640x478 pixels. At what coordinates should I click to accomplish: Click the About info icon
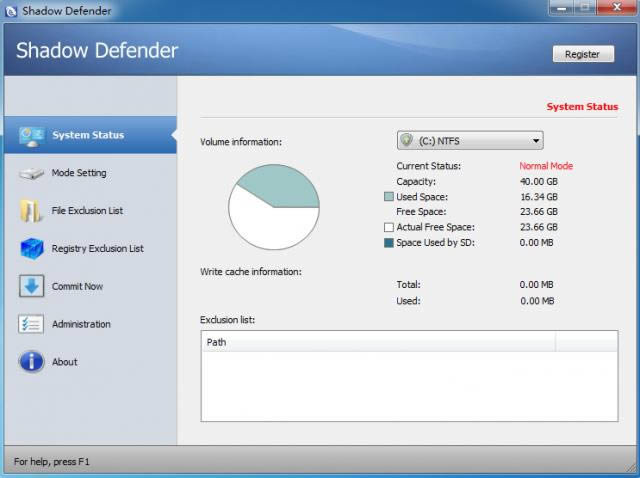click(31, 362)
